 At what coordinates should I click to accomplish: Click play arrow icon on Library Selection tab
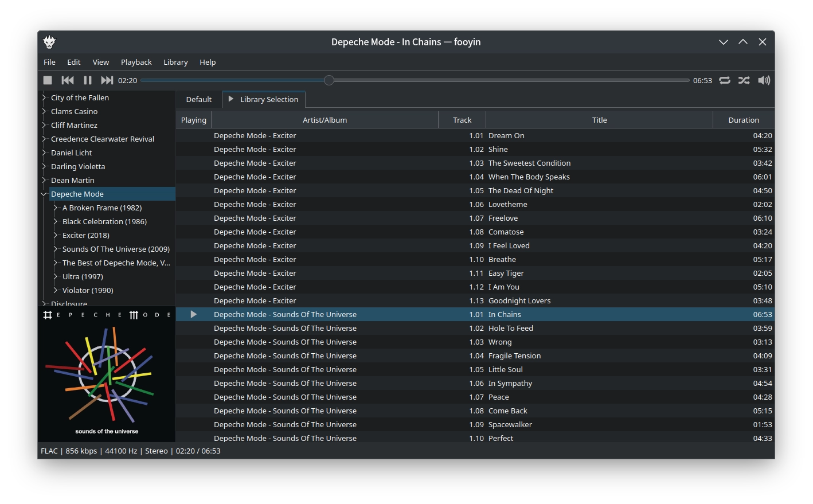[231, 99]
